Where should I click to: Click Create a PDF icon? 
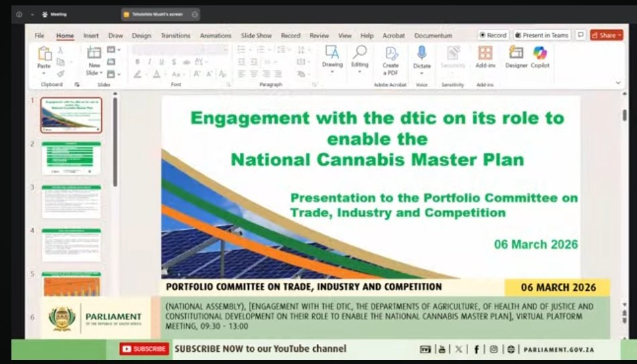[391, 53]
